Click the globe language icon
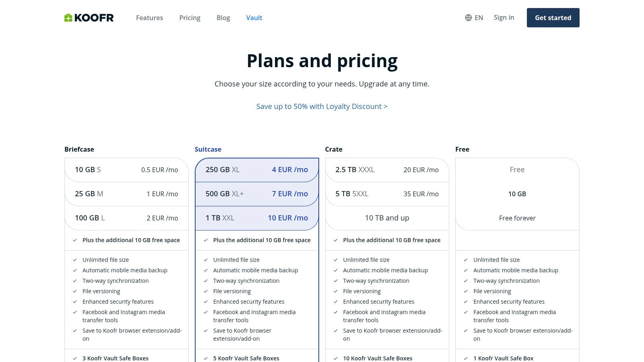The image size is (644, 362). point(469,18)
